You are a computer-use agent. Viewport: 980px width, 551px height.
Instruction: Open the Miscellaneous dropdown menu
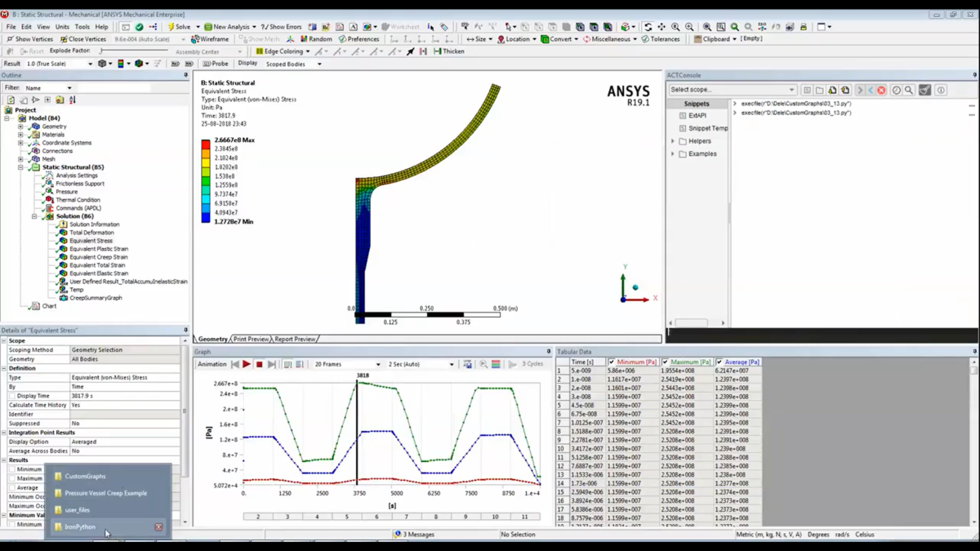point(611,39)
